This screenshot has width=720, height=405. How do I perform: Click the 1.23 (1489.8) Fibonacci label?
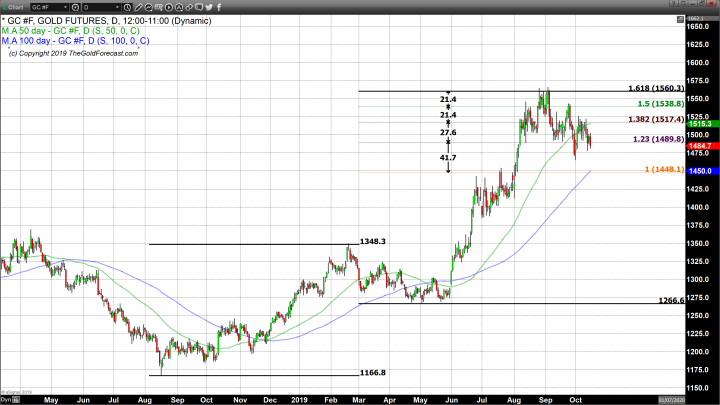coord(658,139)
